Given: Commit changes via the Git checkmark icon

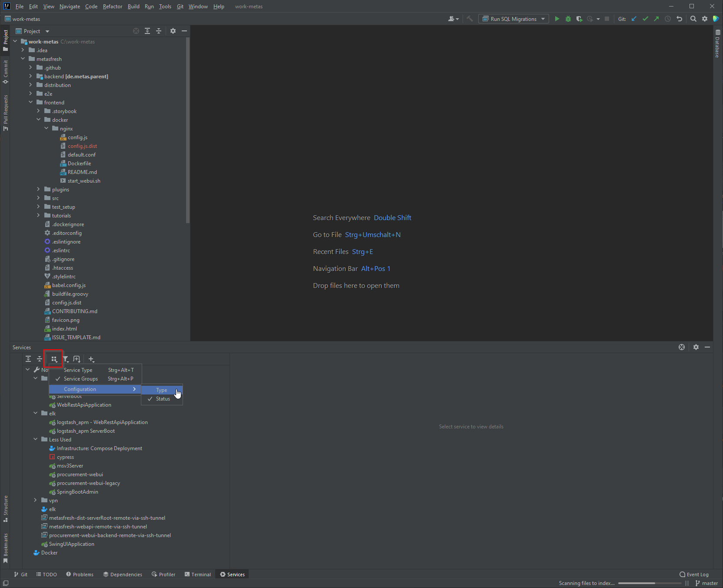Looking at the screenshot, I should point(646,19).
